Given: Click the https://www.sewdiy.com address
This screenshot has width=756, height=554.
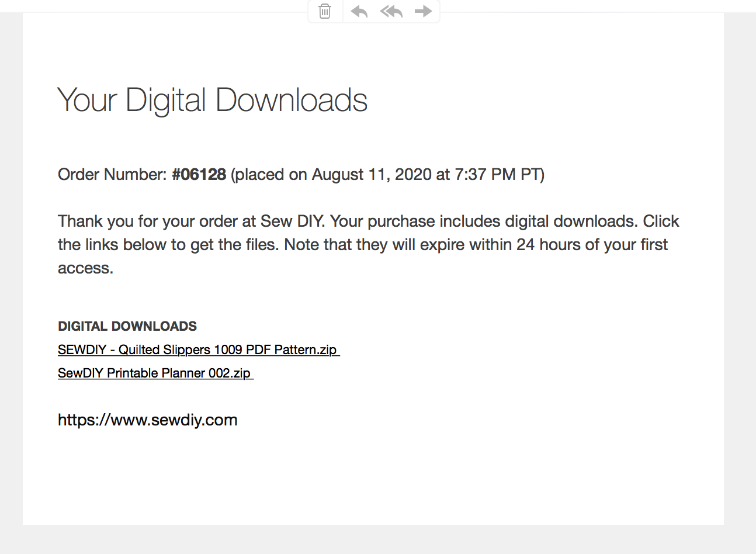Looking at the screenshot, I should click(x=147, y=420).
